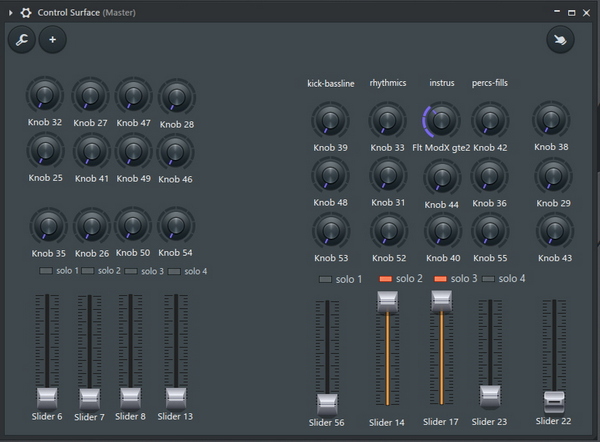Maximize the Control Surface window

[571, 13]
